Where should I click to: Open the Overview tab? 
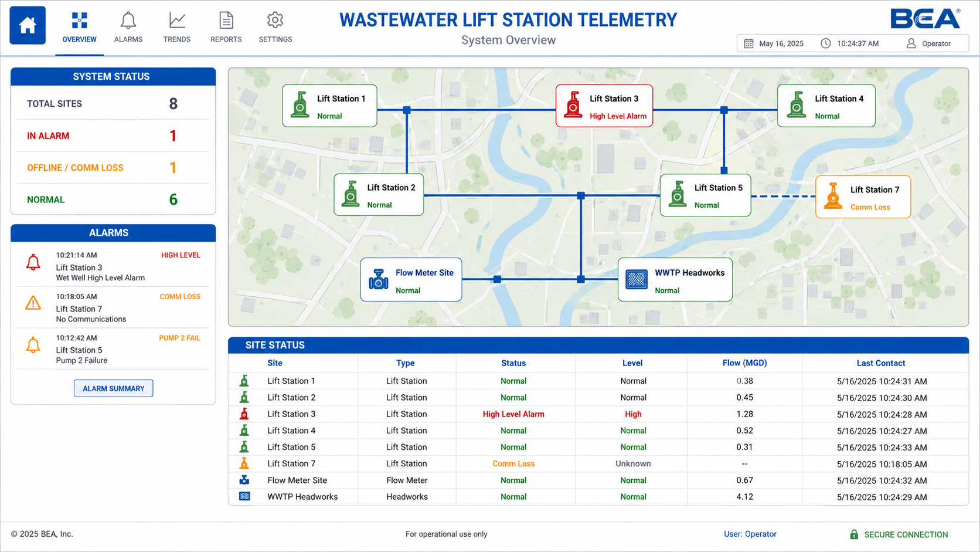click(x=79, y=28)
